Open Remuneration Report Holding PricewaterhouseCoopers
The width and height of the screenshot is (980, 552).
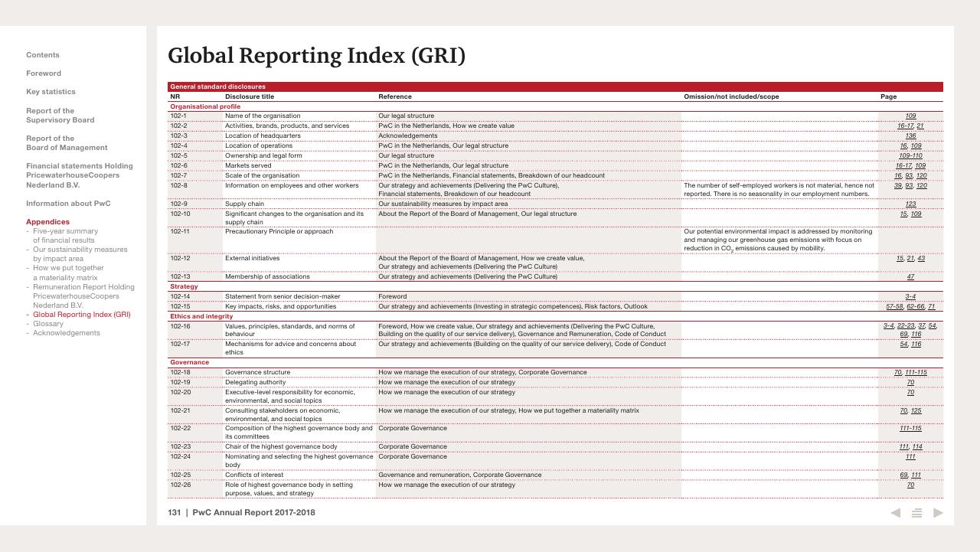coord(83,296)
